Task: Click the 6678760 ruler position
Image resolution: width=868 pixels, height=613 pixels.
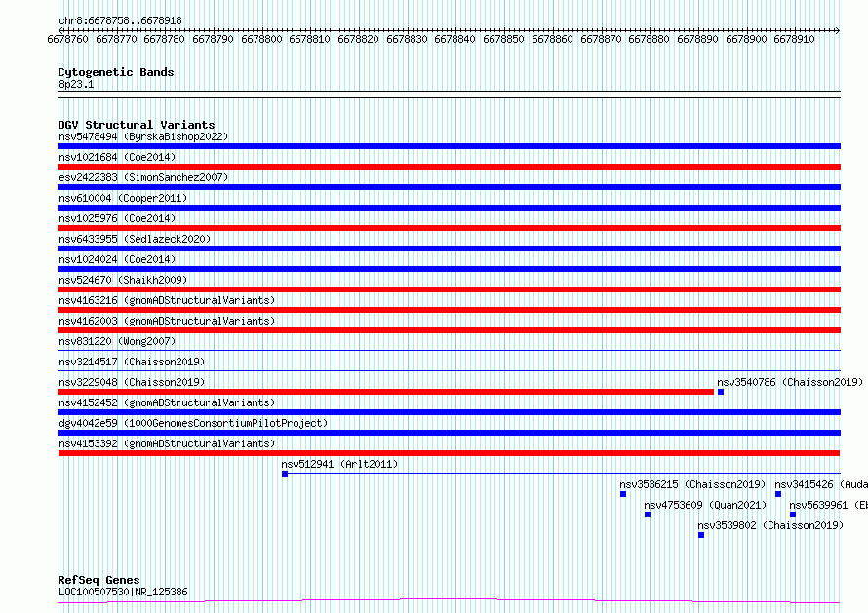Action: coord(67,39)
